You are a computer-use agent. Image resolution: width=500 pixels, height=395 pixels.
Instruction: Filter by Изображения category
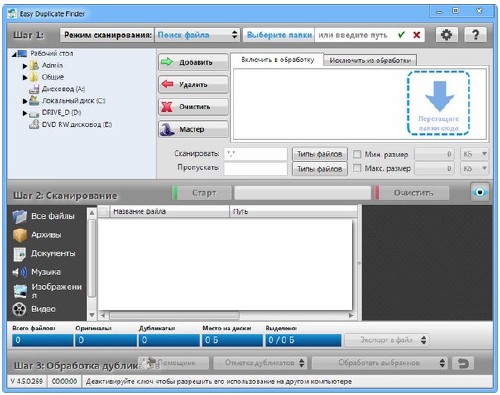point(47,291)
